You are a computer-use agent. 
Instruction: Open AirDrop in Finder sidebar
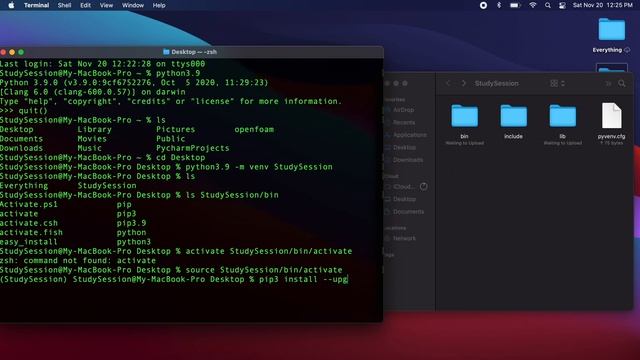pos(403,110)
